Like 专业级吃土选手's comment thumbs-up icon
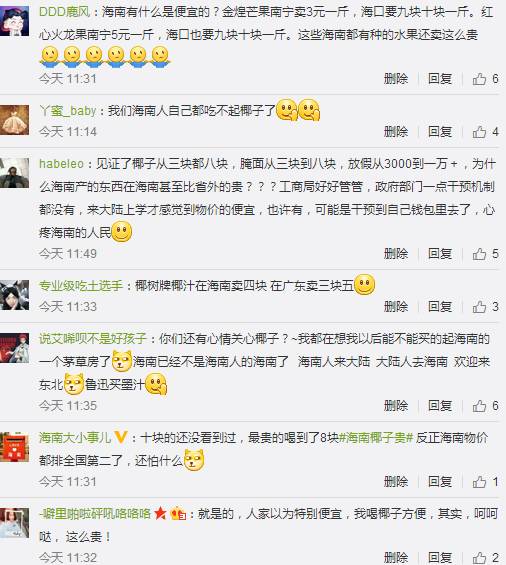Image resolution: width=506 pixels, height=565 pixels. click(x=479, y=307)
